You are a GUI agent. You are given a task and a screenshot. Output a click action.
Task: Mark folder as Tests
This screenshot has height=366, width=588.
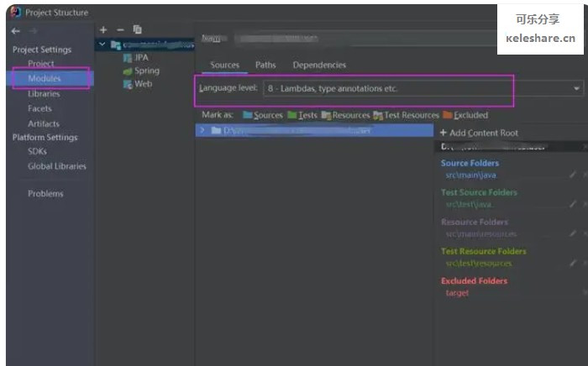302,115
